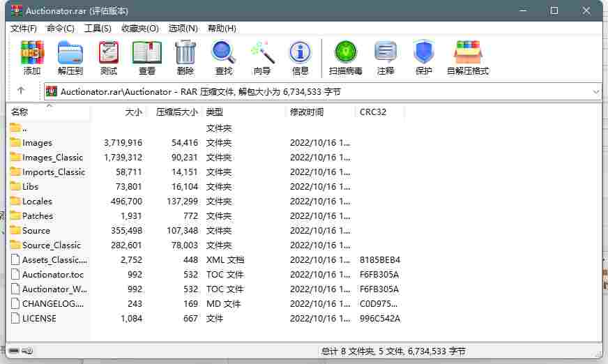Select the Auctionator.toc file icon
Screen dimensions: 608x364
point(15,274)
